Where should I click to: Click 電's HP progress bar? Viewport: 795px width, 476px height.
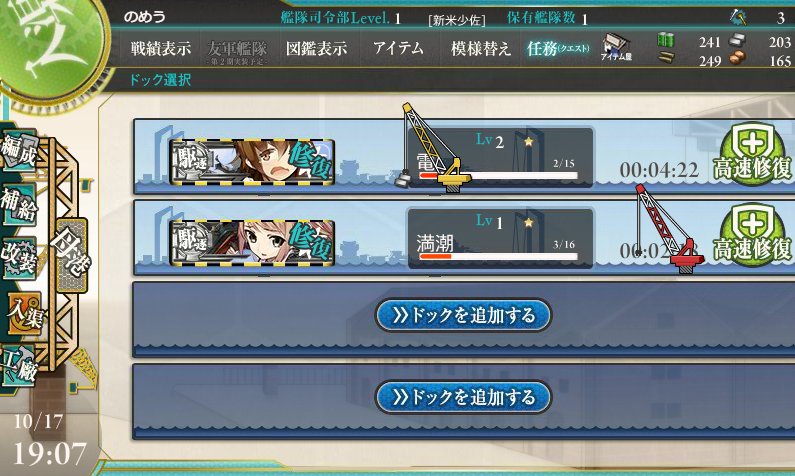(498, 175)
